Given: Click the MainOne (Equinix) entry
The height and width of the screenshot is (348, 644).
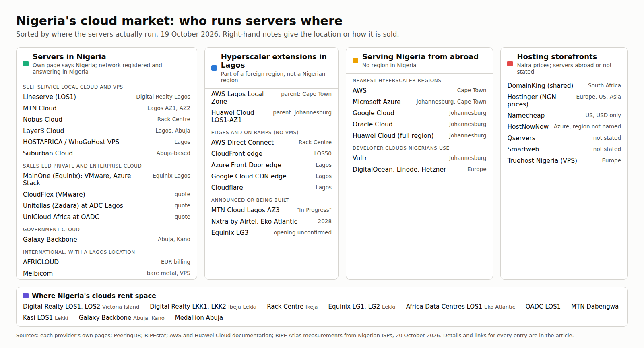Looking at the screenshot, I should (107, 179).
